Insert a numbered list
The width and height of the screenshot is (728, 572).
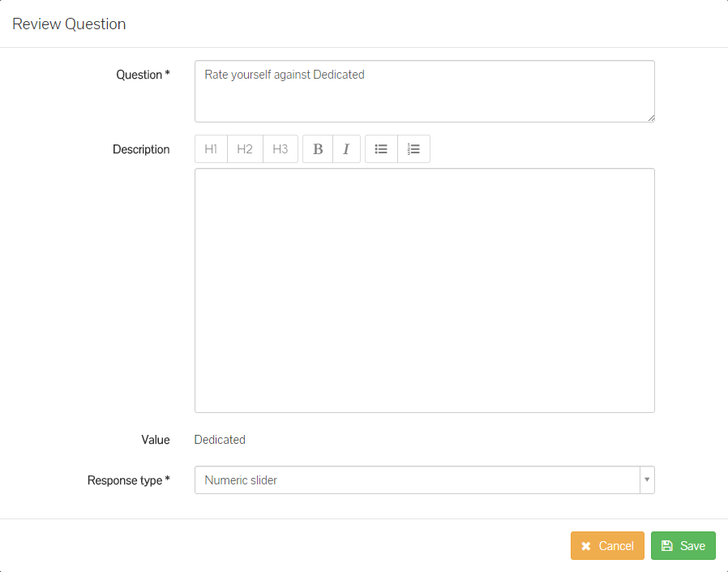point(413,149)
